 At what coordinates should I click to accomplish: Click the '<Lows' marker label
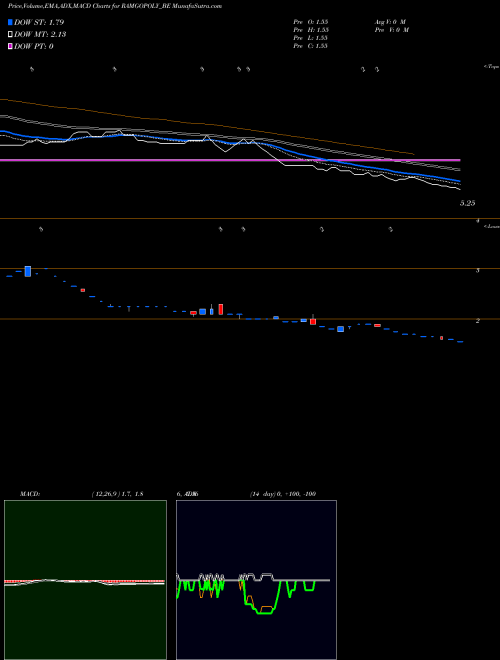tap(492, 226)
